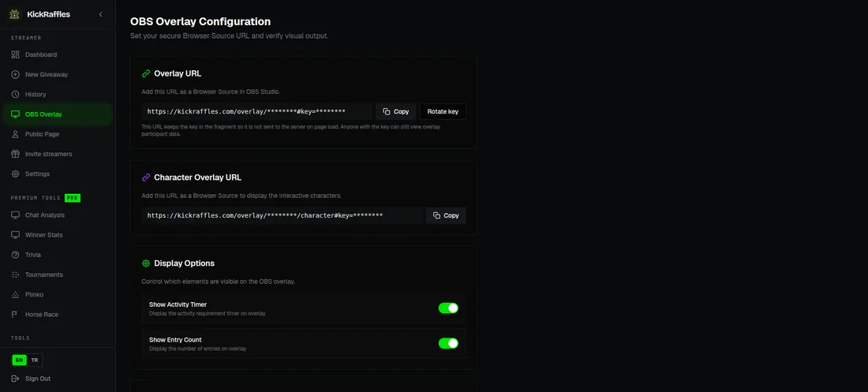This screenshot has height=392, width=868.
Task: Open the Settings menu item
Action: coord(57,174)
